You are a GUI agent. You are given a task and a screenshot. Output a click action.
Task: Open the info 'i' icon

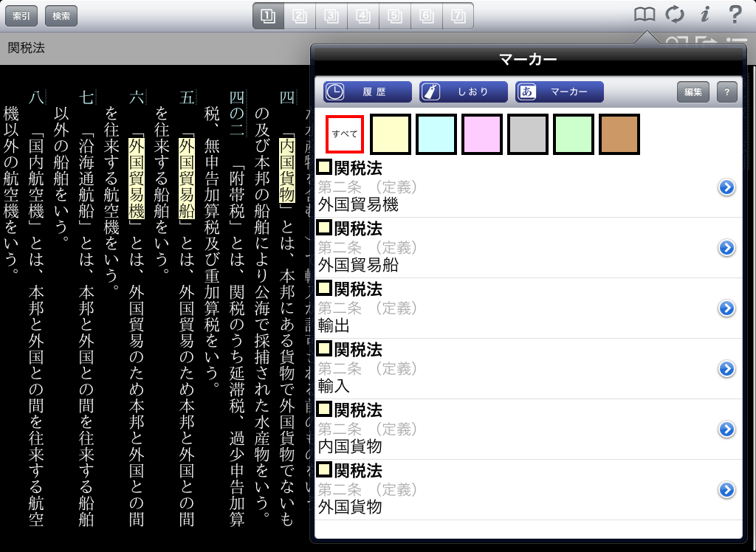click(x=704, y=14)
